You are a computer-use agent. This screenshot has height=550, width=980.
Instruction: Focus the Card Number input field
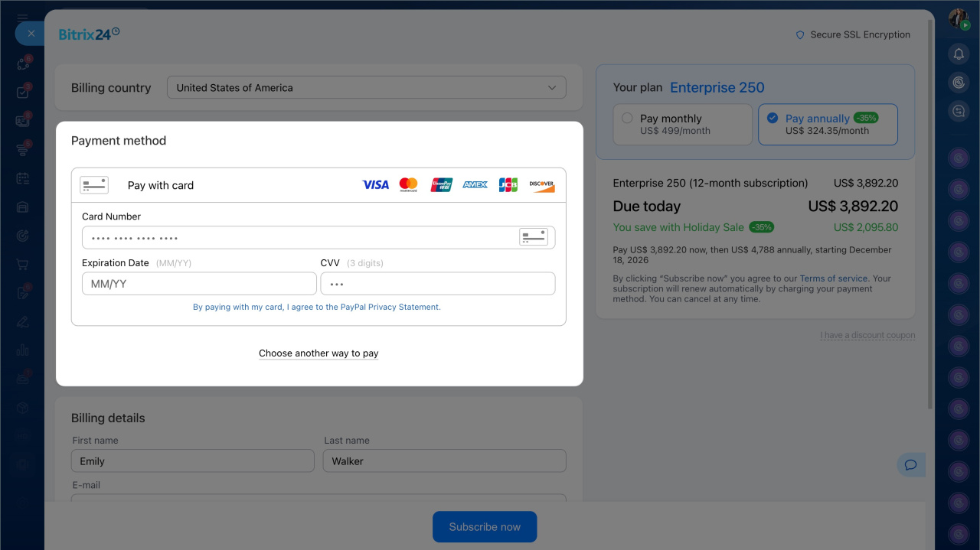(x=299, y=238)
